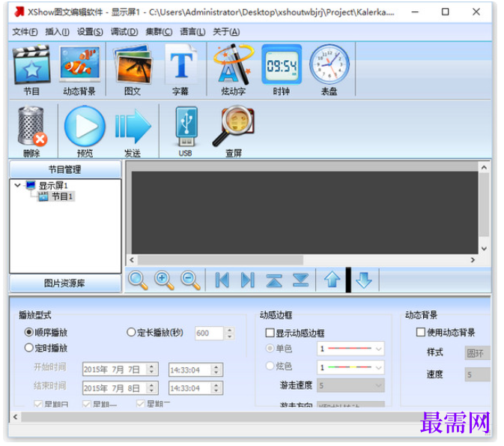Open 语言(L) menu
The height and width of the screenshot is (446, 504).
pos(192,31)
